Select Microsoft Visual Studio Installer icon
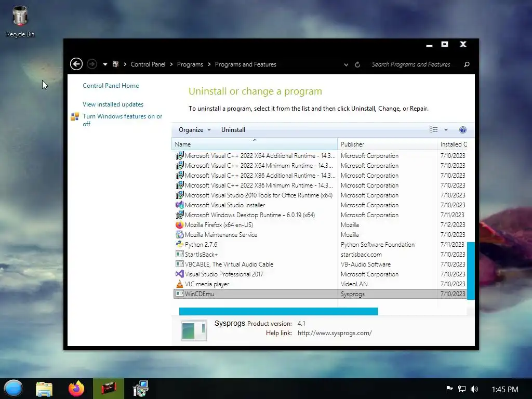Image resolution: width=532 pixels, height=399 pixels. coord(179,205)
